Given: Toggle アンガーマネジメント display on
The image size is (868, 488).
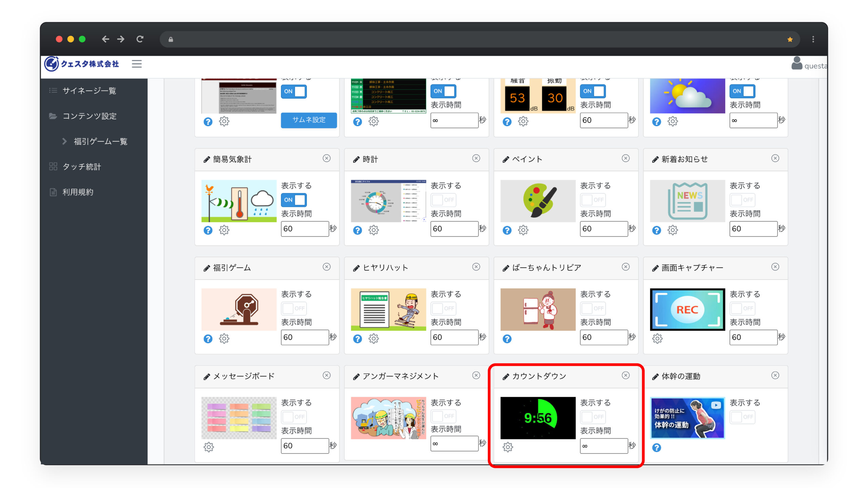Looking at the screenshot, I should pyautogui.click(x=443, y=416).
